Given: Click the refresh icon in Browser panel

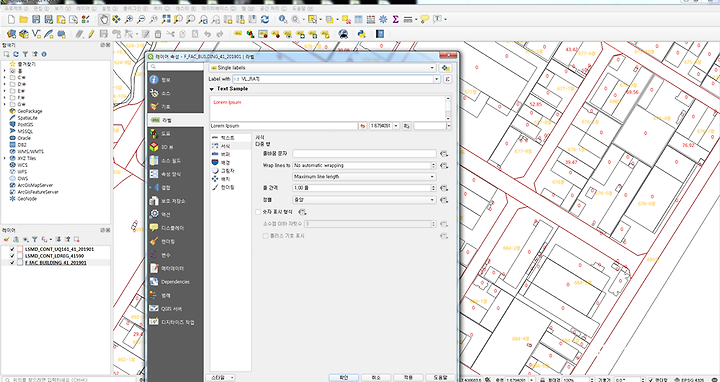Looking at the screenshot, I should pyautogui.click(x=16, y=54).
